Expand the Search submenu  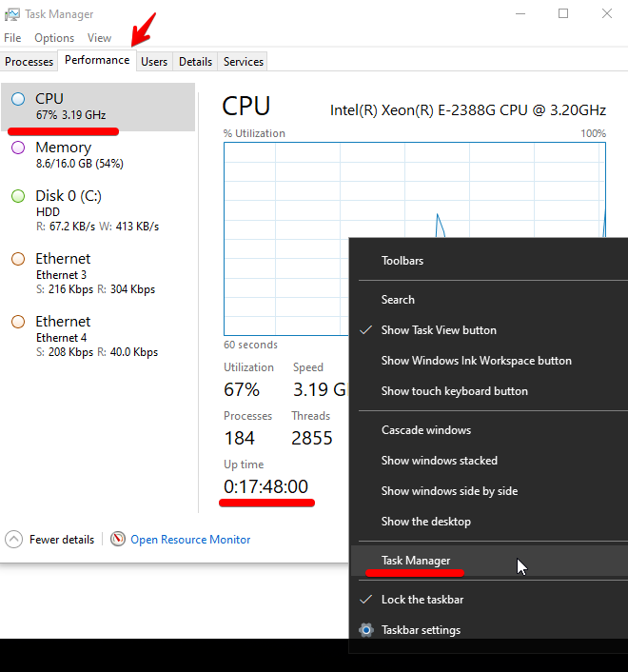click(x=398, y=300)
